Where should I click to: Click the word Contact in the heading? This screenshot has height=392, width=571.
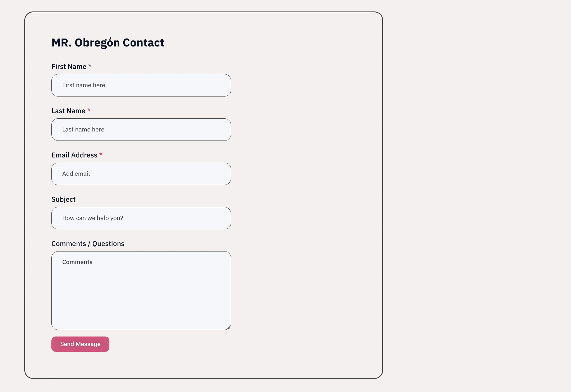[x=143, y=43]
